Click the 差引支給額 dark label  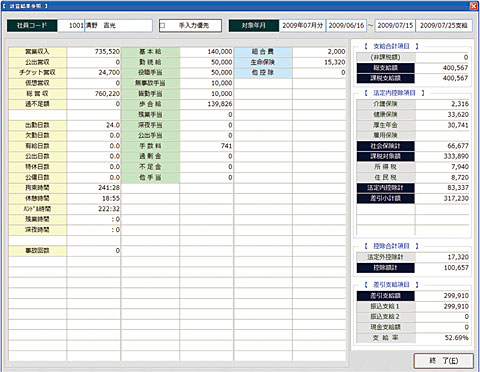[x=386, y=296]
